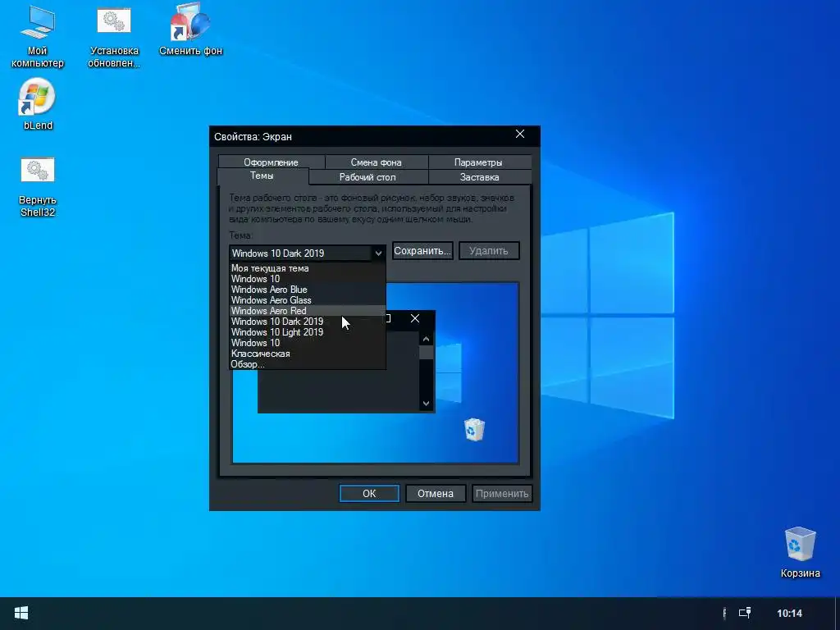Click the preview window's close X

coord(414,318)
